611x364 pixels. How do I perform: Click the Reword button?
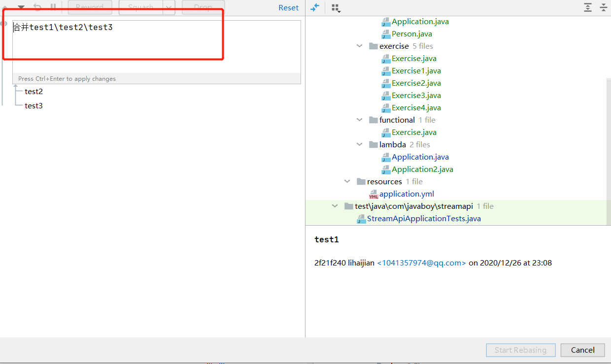click(90, 7)
